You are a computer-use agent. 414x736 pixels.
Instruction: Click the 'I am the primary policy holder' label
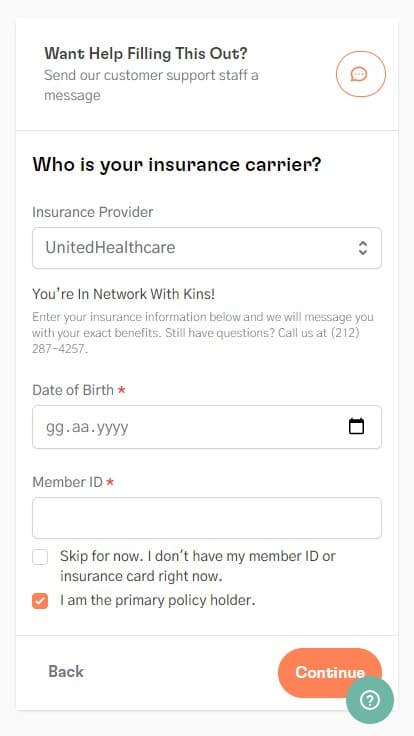157,600
